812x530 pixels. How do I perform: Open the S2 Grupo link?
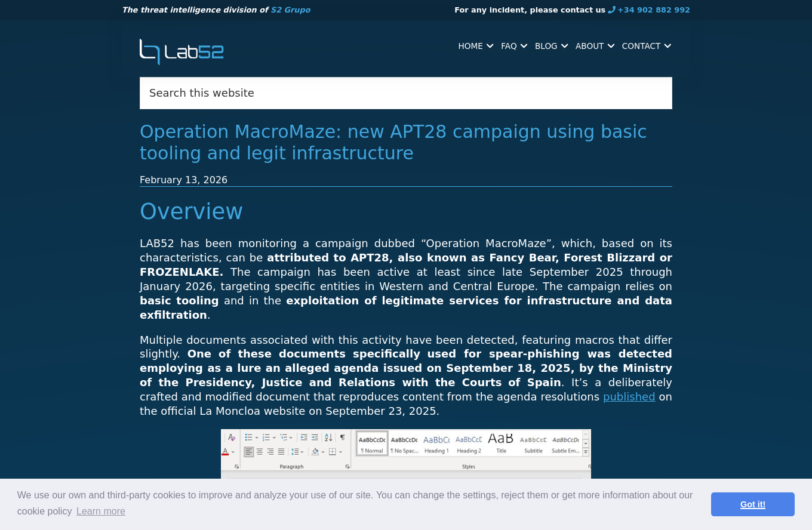(x=290, y=10)
